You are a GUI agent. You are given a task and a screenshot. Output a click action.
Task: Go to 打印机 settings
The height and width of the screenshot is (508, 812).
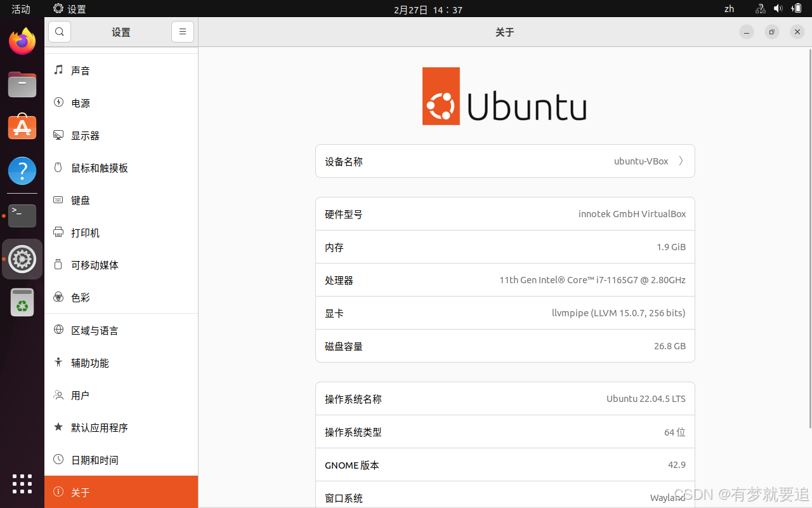click(121, 232)
